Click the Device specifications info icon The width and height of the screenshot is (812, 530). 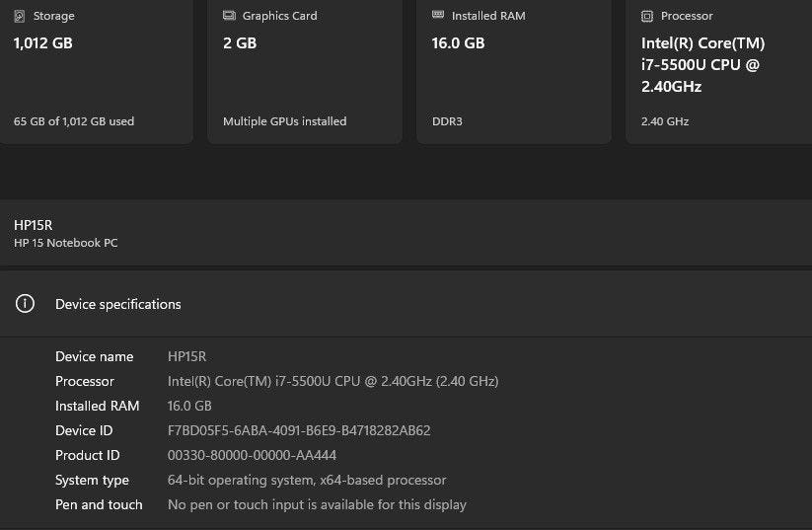pyautogui.click(x=26, y=304)
